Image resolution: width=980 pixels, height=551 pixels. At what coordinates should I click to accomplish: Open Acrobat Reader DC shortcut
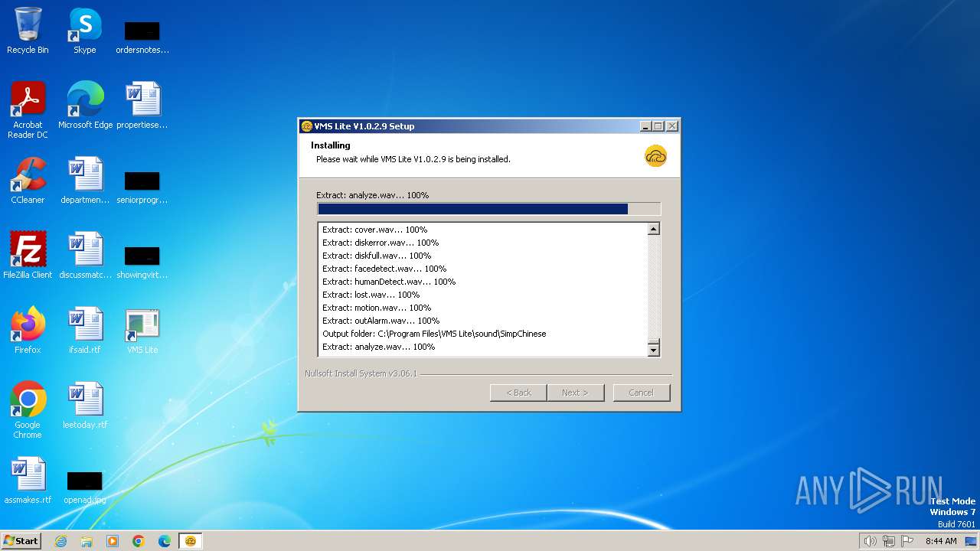(x=28, y=110)
